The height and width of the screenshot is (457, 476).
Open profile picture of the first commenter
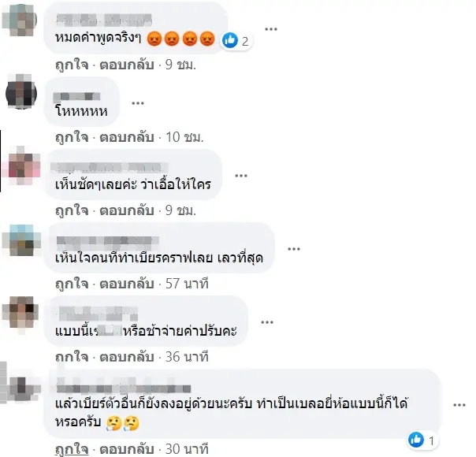coord(20,20)
